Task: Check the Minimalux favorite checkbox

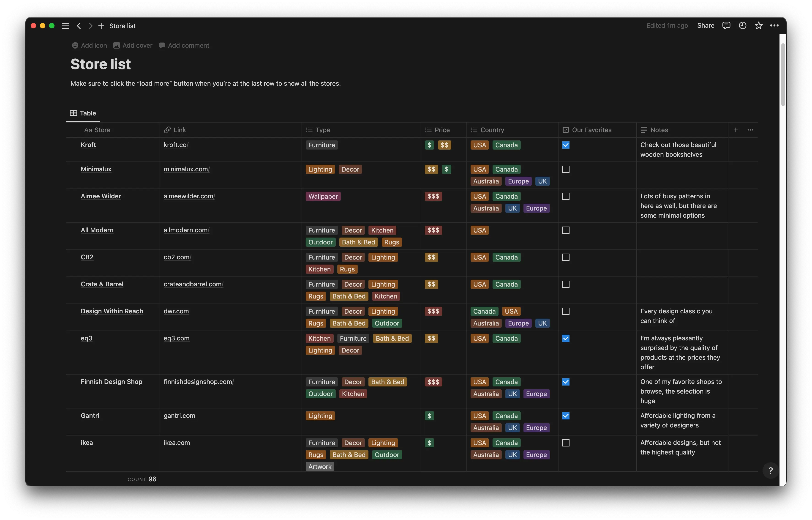Action: click(x=566, y=170)
